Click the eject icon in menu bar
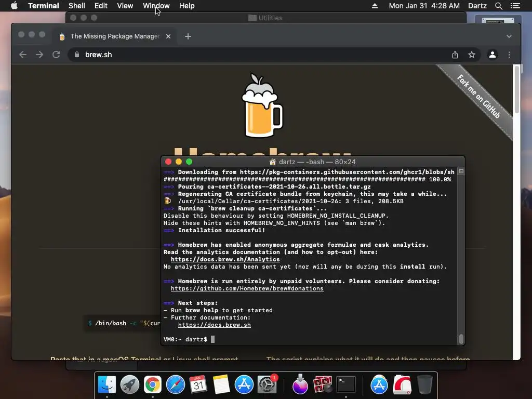532x399 pixels. [x=375, y=6]
